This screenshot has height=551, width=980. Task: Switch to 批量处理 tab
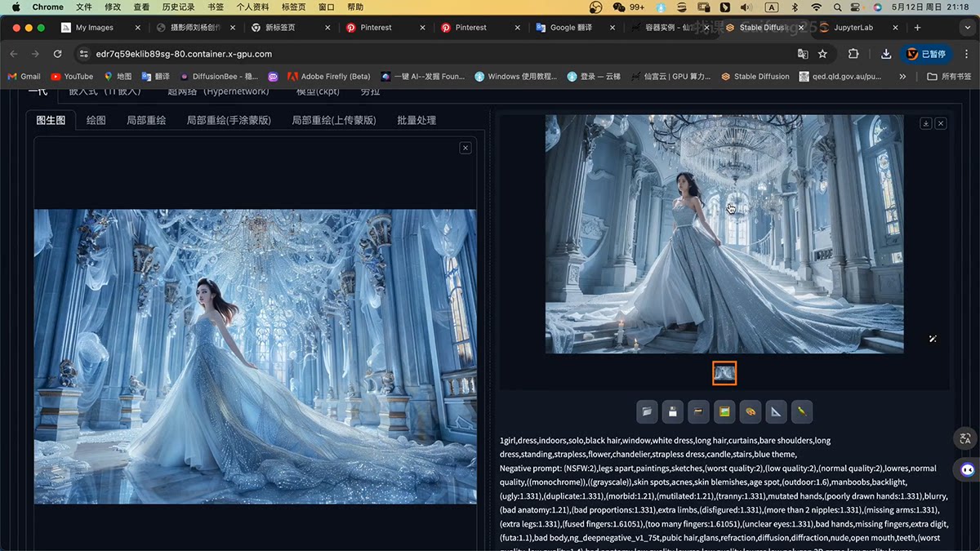416,120
